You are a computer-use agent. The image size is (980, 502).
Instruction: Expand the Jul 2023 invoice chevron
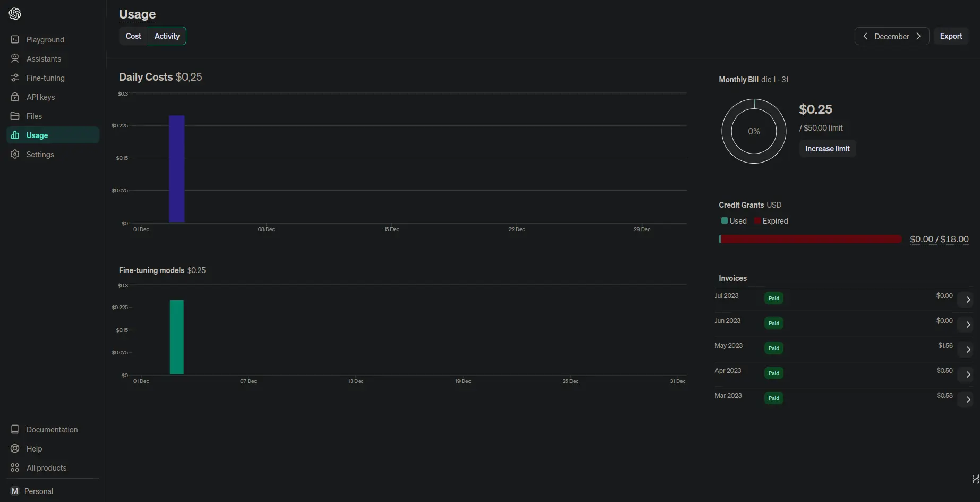[x=968, y=300]
